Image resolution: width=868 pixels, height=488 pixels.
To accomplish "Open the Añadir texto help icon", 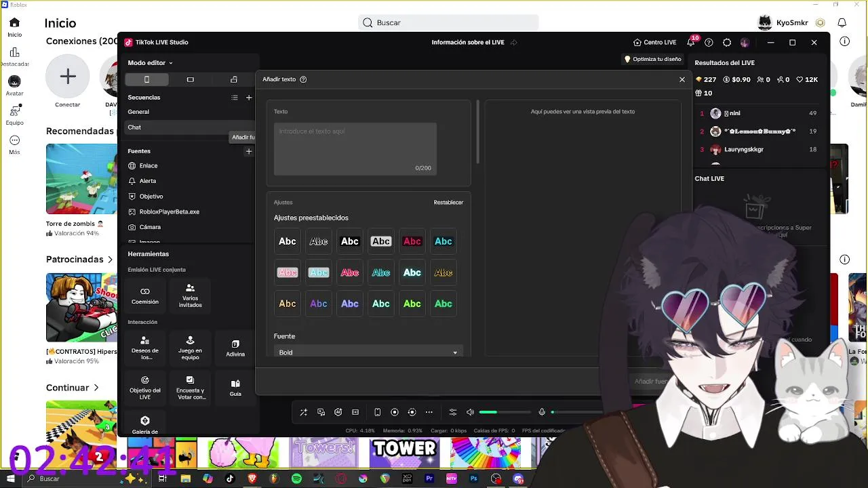I will [303, 79].
